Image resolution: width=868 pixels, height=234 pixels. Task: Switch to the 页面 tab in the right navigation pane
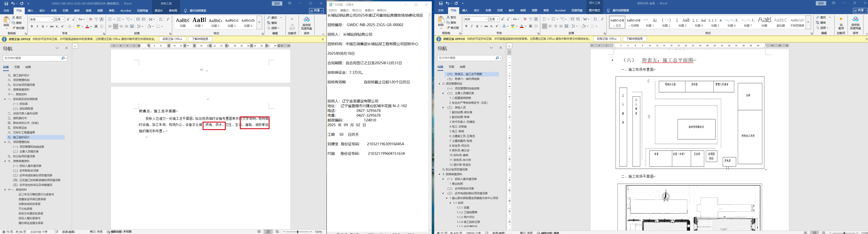(451, 67)
